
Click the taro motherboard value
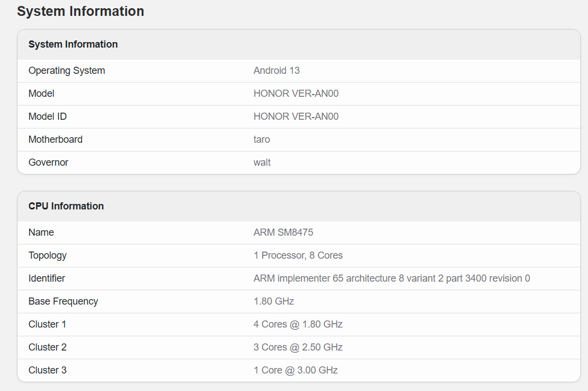[x=261, y=139]
